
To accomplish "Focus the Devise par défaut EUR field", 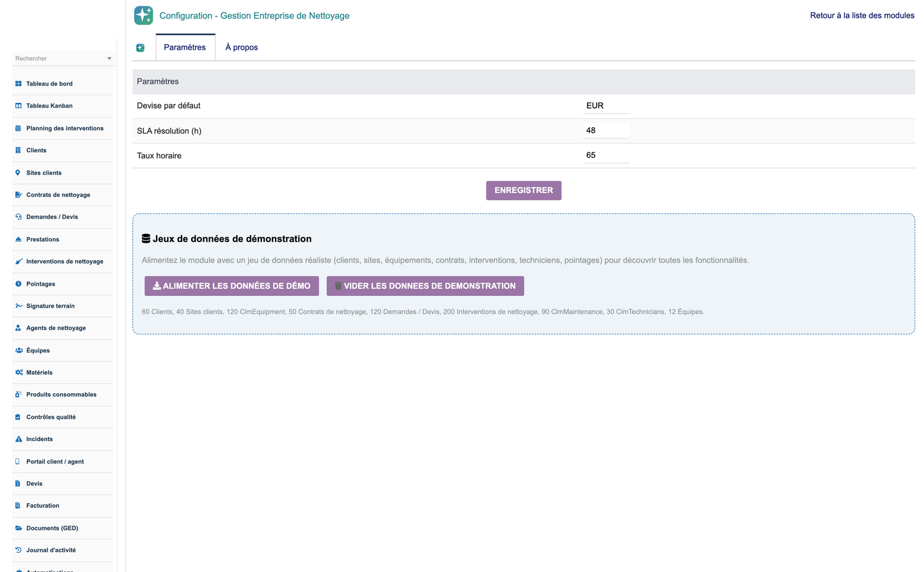I will tap(606, 105).
